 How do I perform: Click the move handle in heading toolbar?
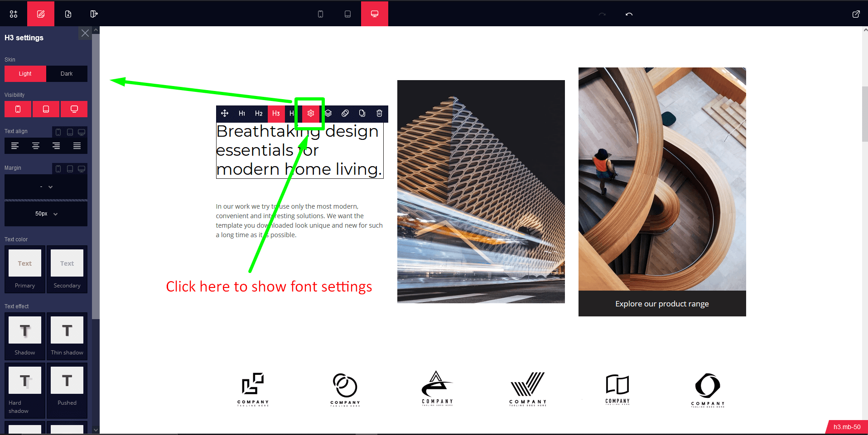click(x=225, y=113)
